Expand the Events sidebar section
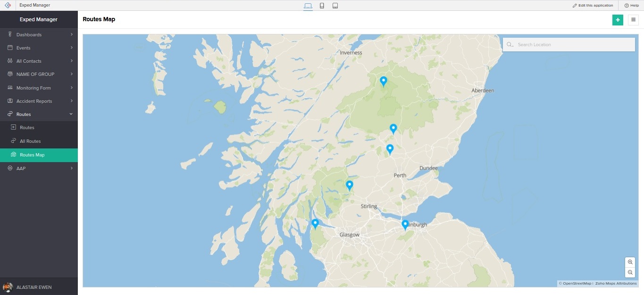644x295 pixels. (x=39, y=48)
